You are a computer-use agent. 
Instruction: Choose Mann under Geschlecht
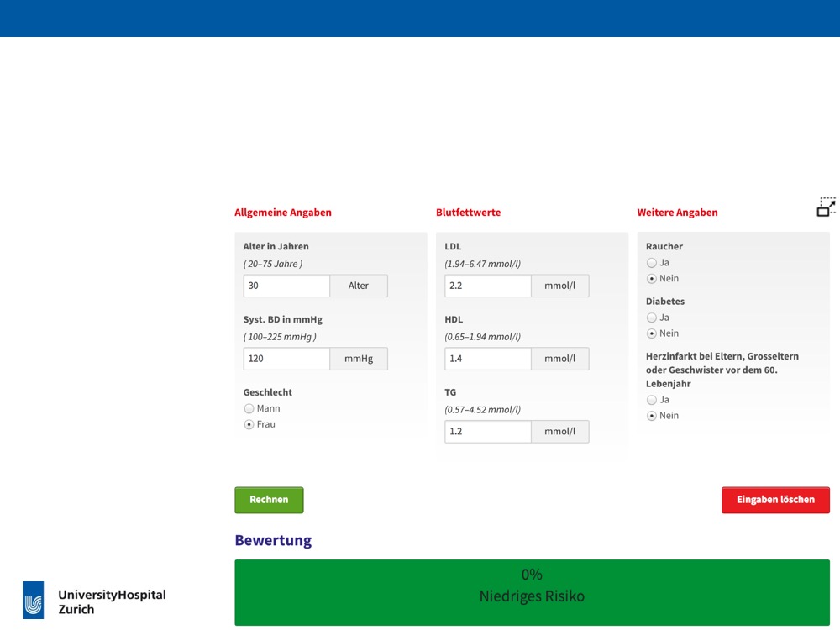pos(249,409)
